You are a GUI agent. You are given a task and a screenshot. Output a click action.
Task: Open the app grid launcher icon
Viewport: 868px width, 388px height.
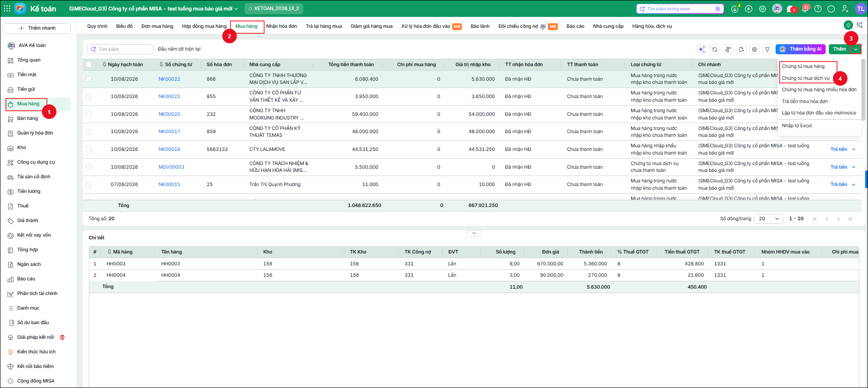7,8
